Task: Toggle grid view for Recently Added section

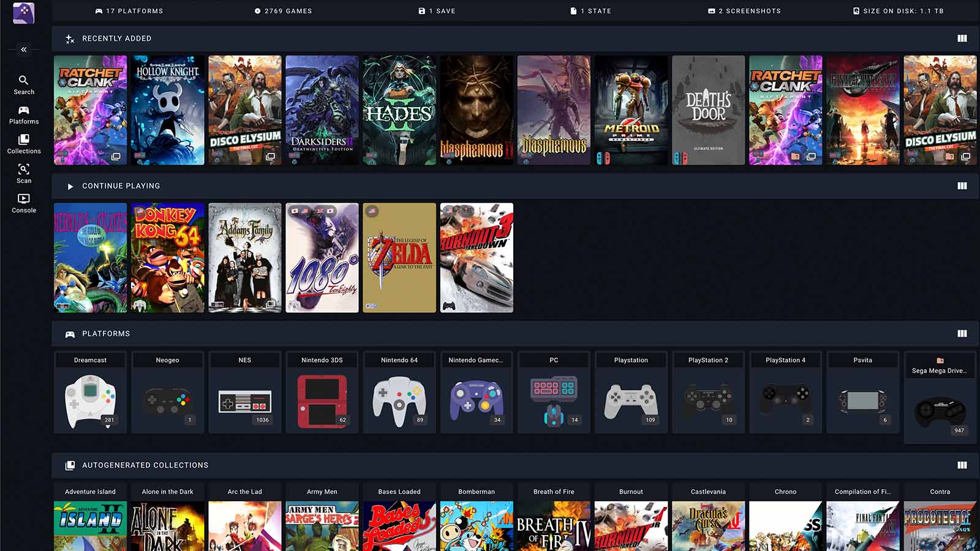Action: tap(962, 39)
